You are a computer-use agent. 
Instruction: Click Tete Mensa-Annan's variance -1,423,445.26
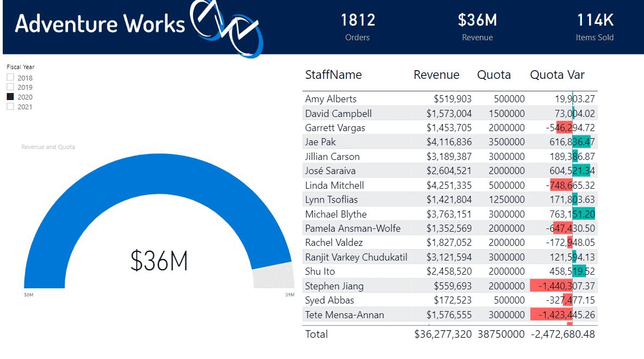coord(566,315)
